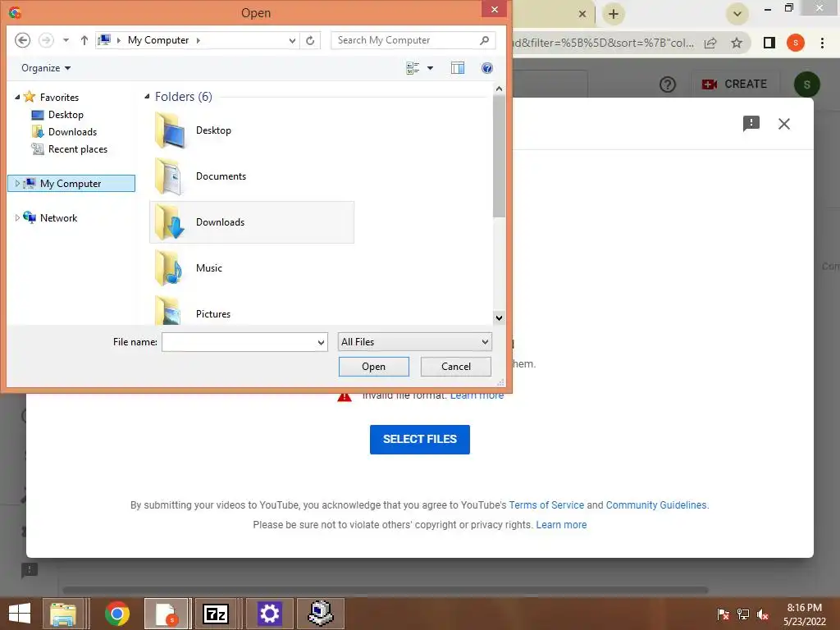Select Desktop under Favorites
This screenshot has width=840, height=630.
click(57, 115)
